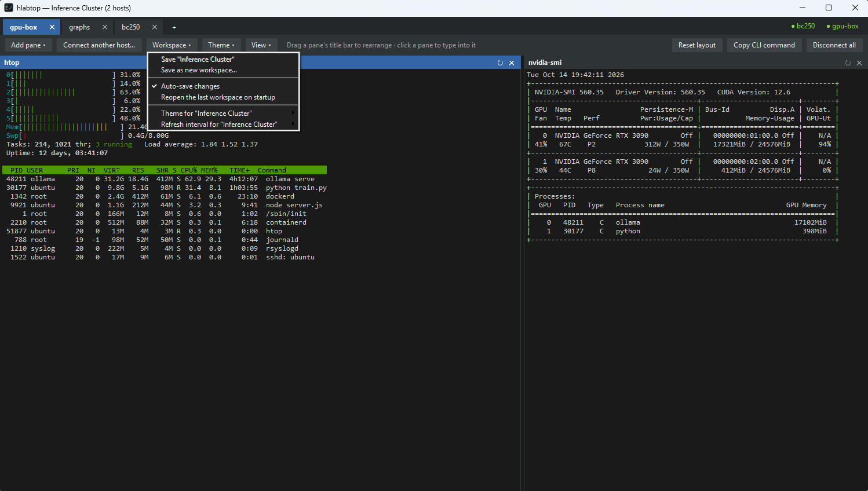The width and height of the screenshot is (868, 491).
Task: Toggle Auto-save changes option
Action: pos(223,86)
